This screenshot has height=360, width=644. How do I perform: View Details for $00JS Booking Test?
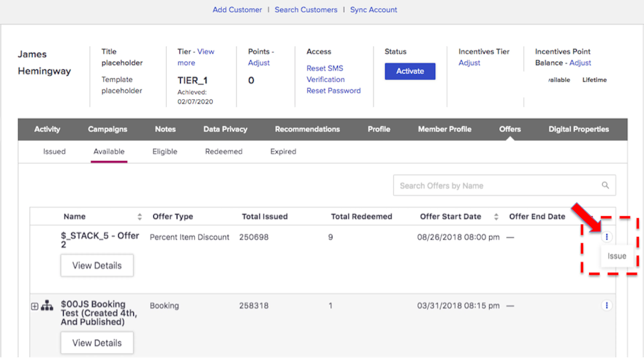point(97,343)
